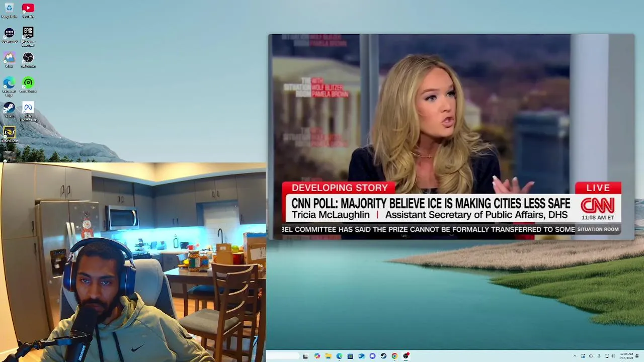Open Copilot from the taskbar
The image size is (644, 362).
click(317, 356)
